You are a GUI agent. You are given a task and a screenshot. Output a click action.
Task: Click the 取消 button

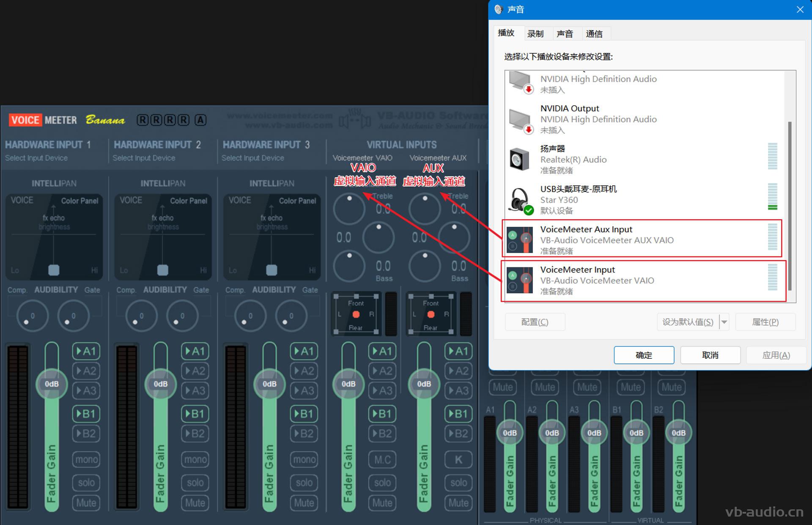pyautogui.click(x=710, y=355)
